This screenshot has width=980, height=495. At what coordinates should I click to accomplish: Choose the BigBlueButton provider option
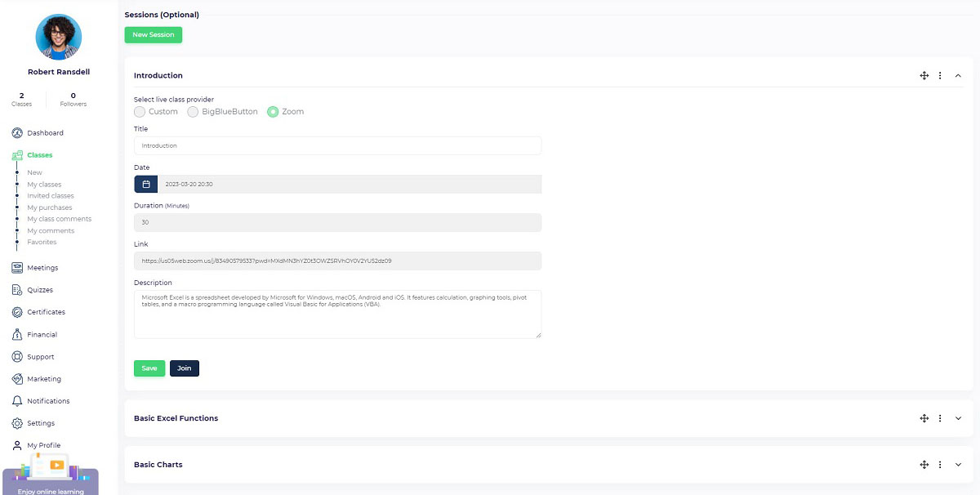click(193, 112)
